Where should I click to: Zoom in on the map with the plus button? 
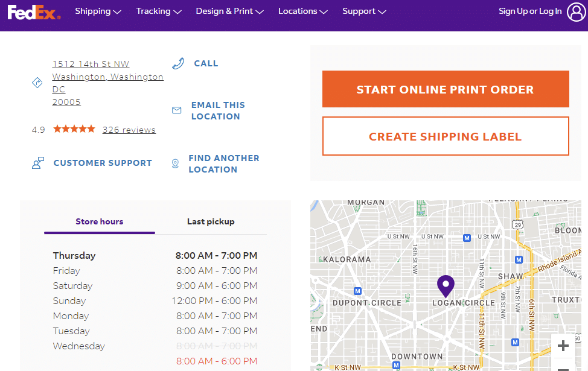[x=563, y=345]
